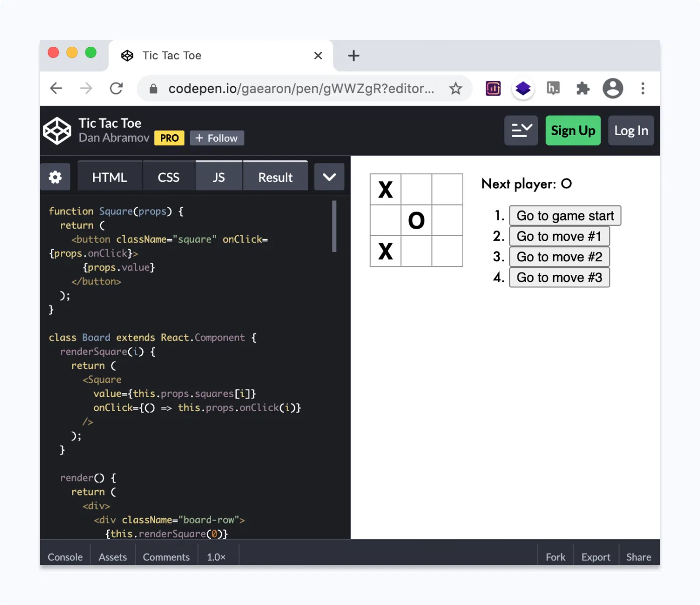This screenshot has height=605, width=700.
Task: Open the browser extensions puzzle icon
Action: tap(582, 88)
